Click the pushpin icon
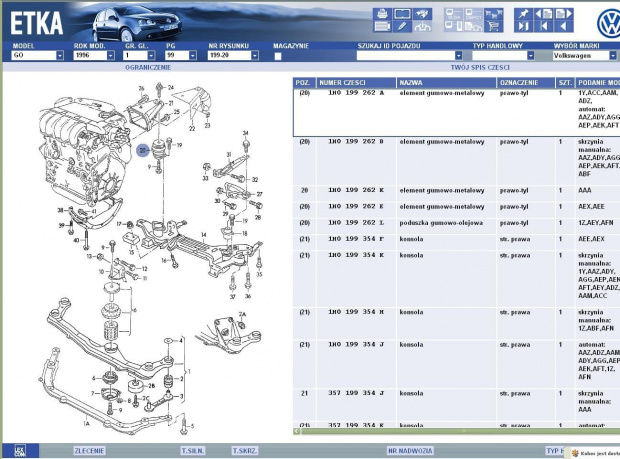The width and height of the screenshot is (620, 459). [x=524, y=15]
